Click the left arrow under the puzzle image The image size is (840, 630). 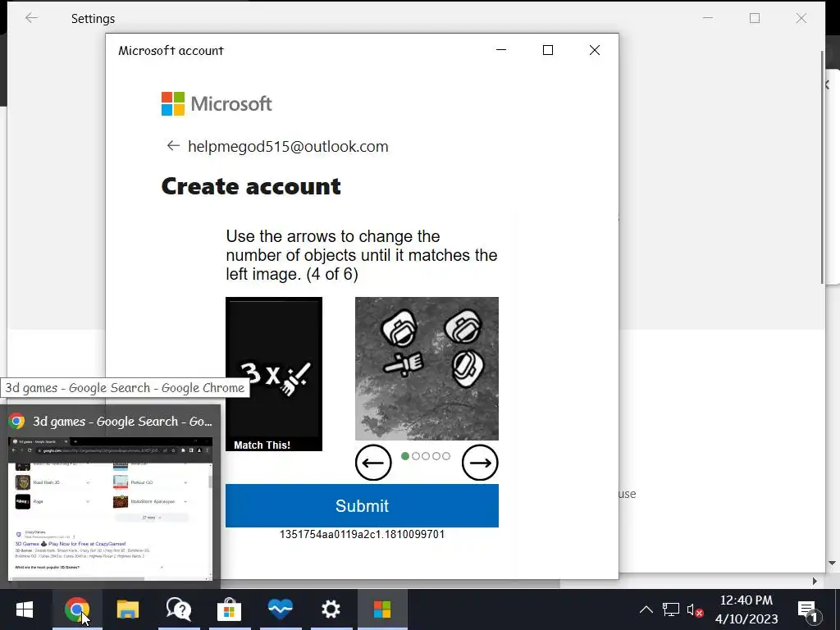[373, 463]
